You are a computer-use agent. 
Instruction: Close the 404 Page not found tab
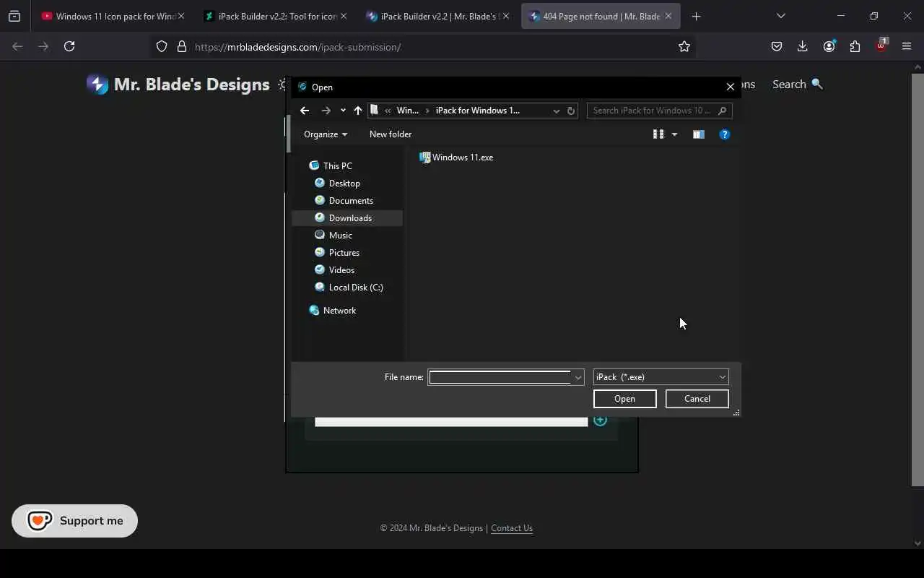click(x=668, y=16)
